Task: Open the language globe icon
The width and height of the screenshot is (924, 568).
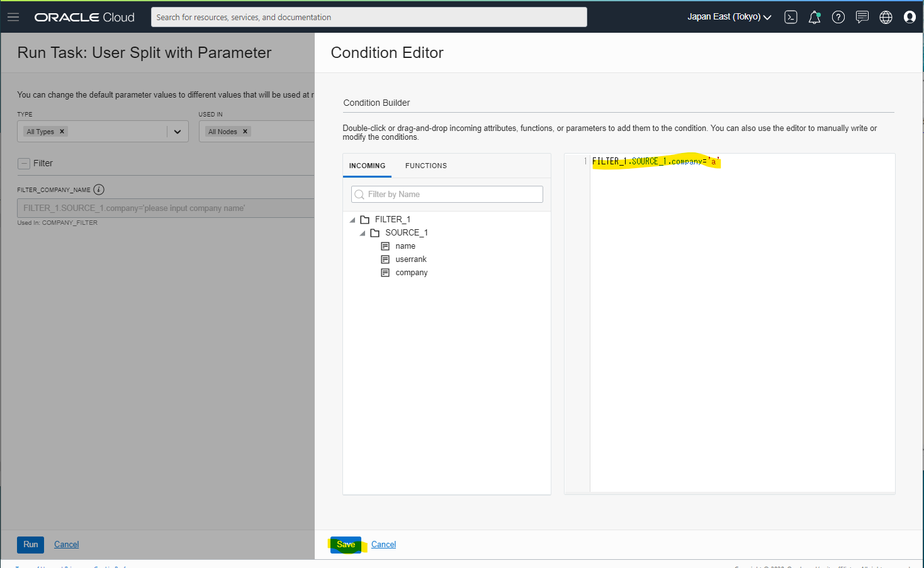Action: point(886,17)
